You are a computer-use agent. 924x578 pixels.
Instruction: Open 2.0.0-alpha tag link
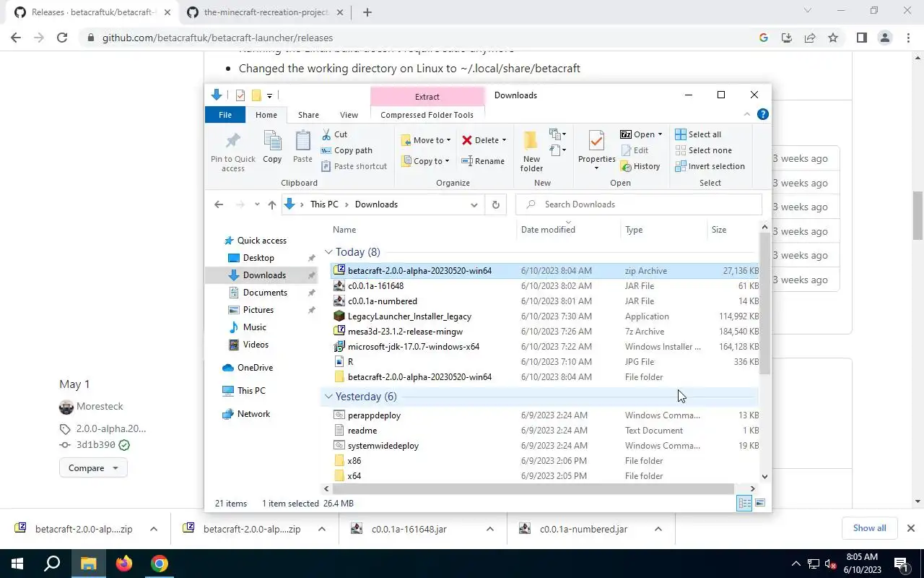pyautogui.click(x=111, y=428)
